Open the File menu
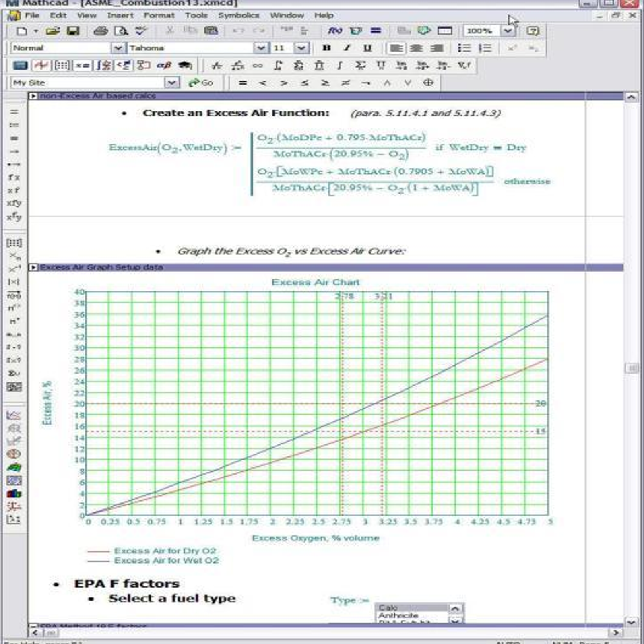This screenshot has height=644, width=644. pos(32,15)
